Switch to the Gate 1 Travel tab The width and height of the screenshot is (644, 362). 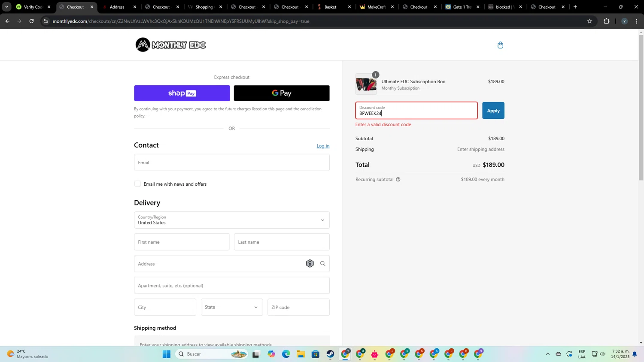tap(462, 7)
